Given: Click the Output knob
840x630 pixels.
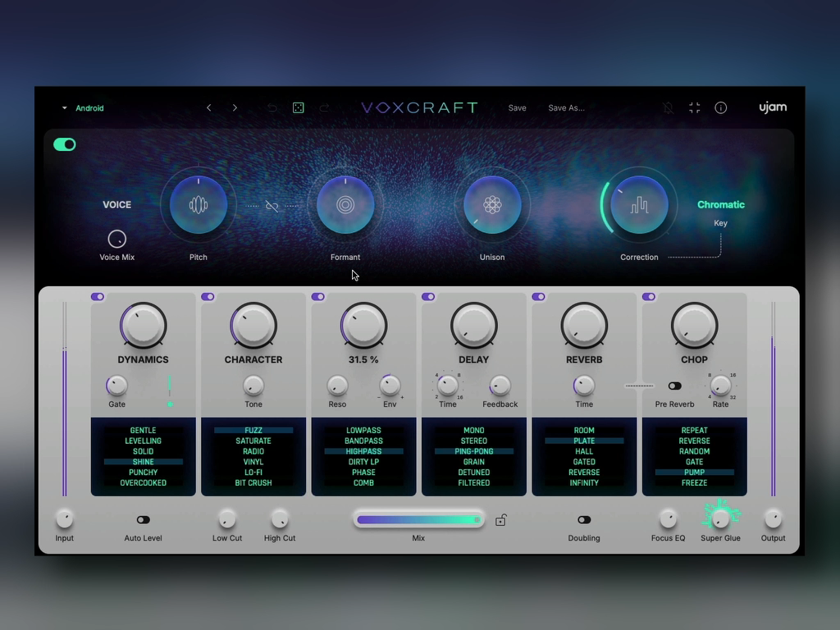Looking at the screenshot, I should 773,518.
